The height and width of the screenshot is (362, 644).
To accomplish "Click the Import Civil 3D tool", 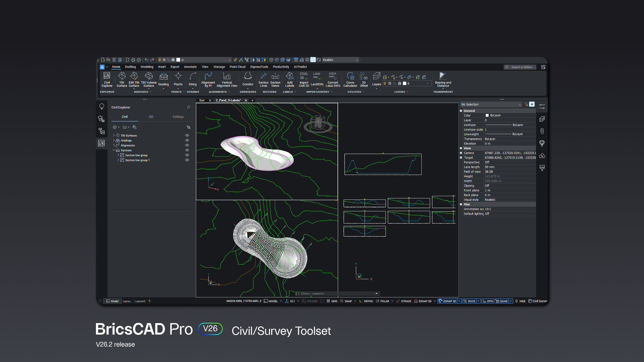I will coord(304,80).
